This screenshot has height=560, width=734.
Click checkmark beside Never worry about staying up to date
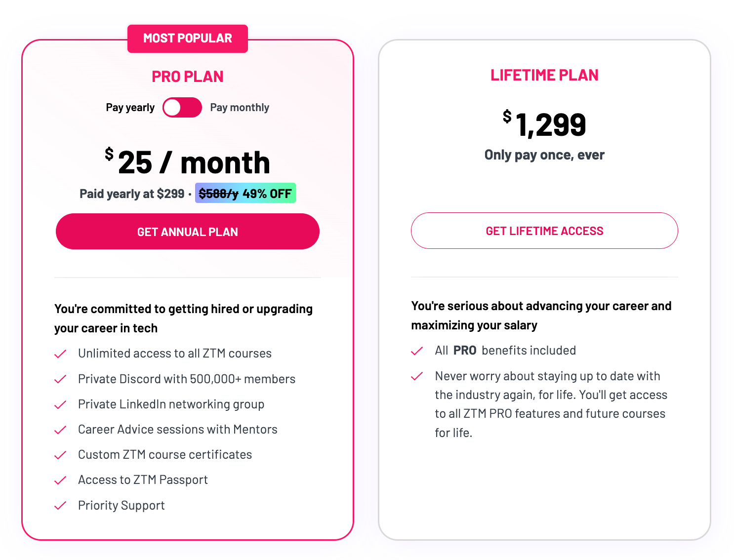point(417,376)
